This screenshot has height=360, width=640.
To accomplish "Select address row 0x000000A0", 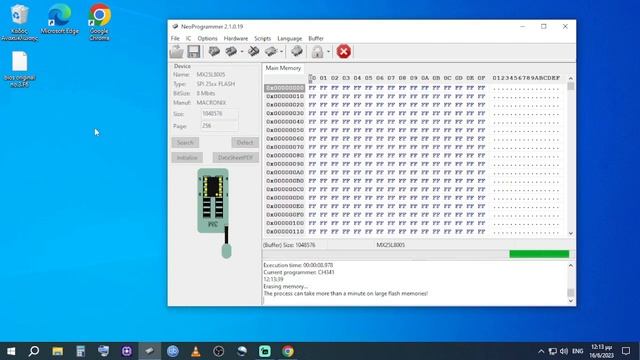I will click(x=284, y=172).
